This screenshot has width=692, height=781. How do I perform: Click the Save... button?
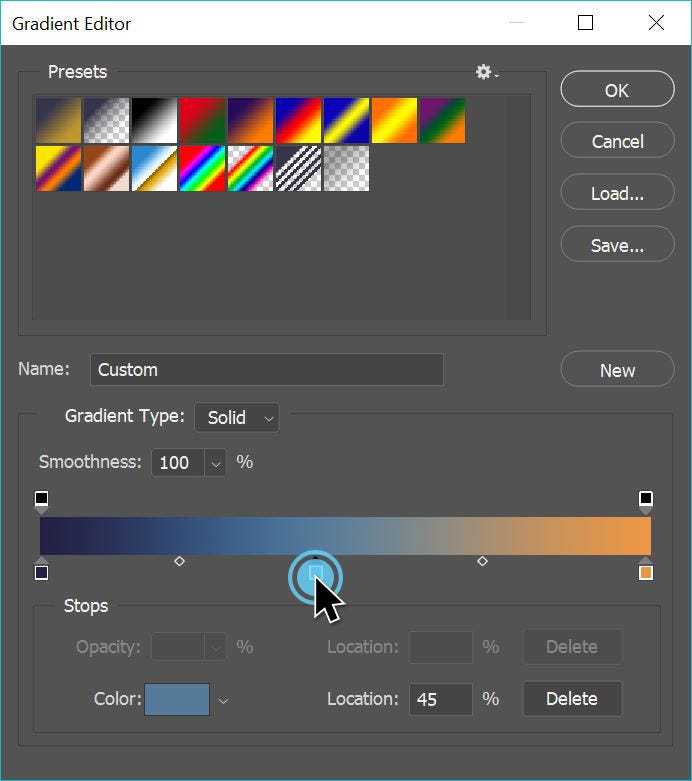point(617,245)
